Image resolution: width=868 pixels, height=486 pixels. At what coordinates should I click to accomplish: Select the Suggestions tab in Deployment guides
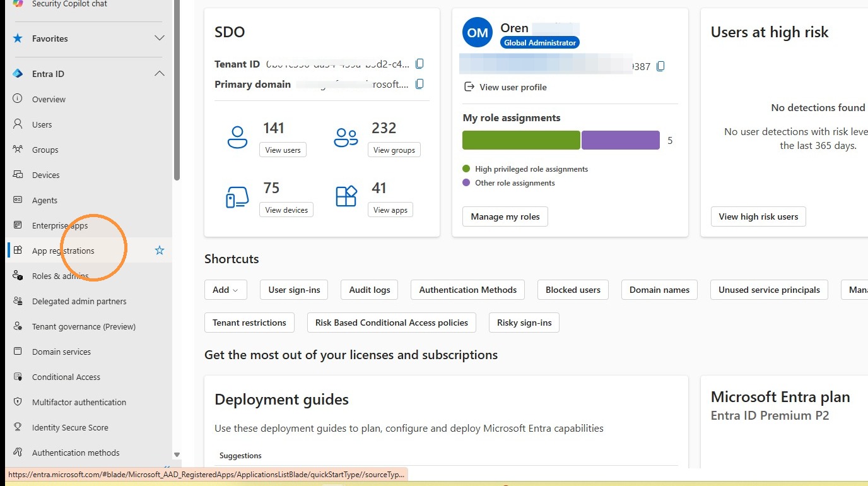[240, 456]
